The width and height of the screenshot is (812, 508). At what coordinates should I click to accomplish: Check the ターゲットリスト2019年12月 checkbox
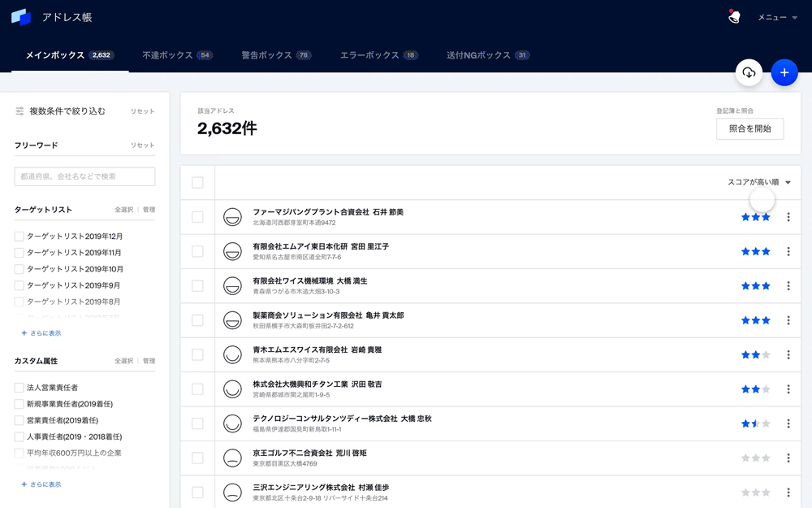tap(19, 237)
